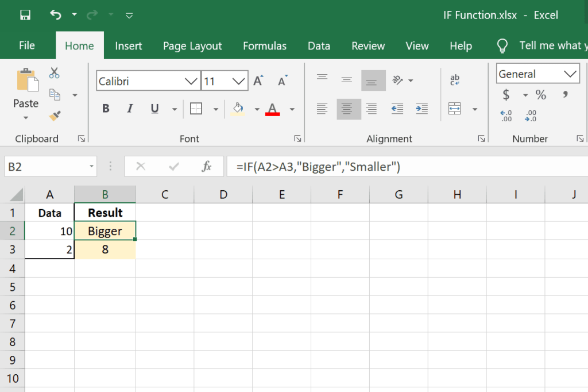The width and height of the screenshot is (588, 392).
Task: Click the Tell me what search box
Action: point(542,46)
